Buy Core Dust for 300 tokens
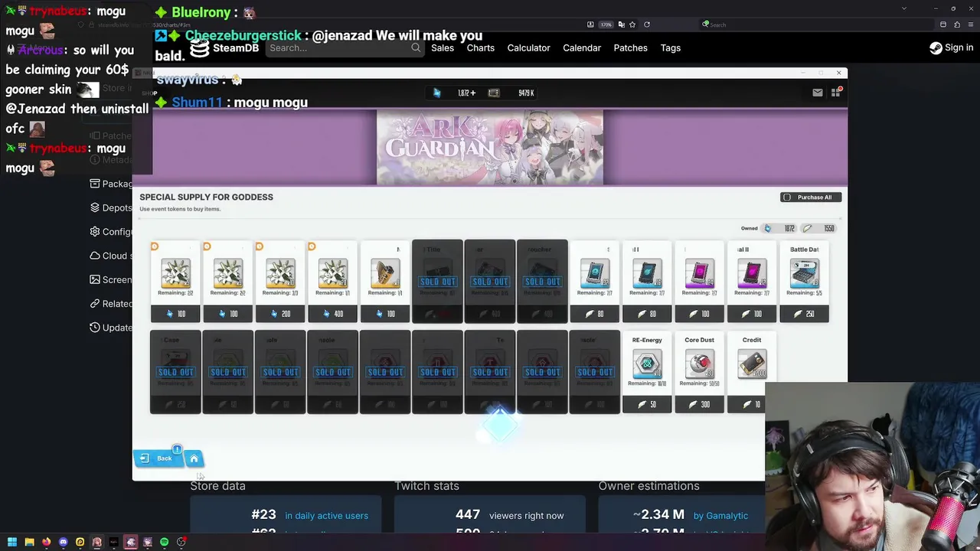 point(699,404)
